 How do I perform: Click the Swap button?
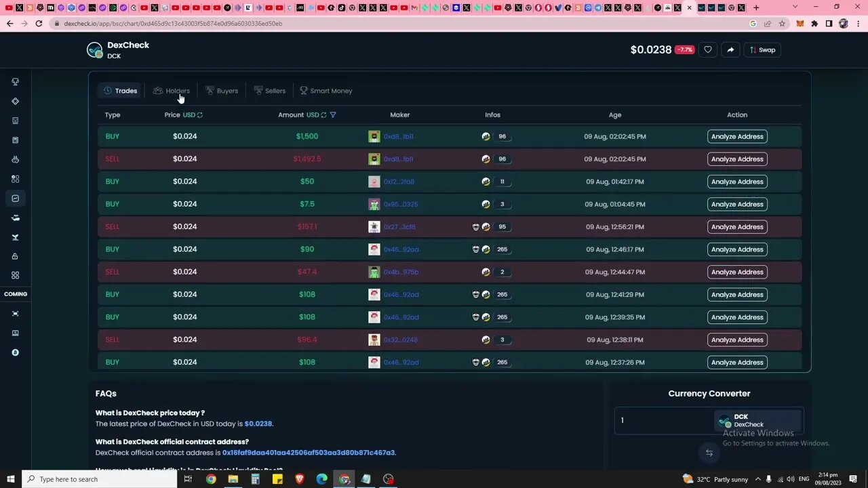pos(762,49)
